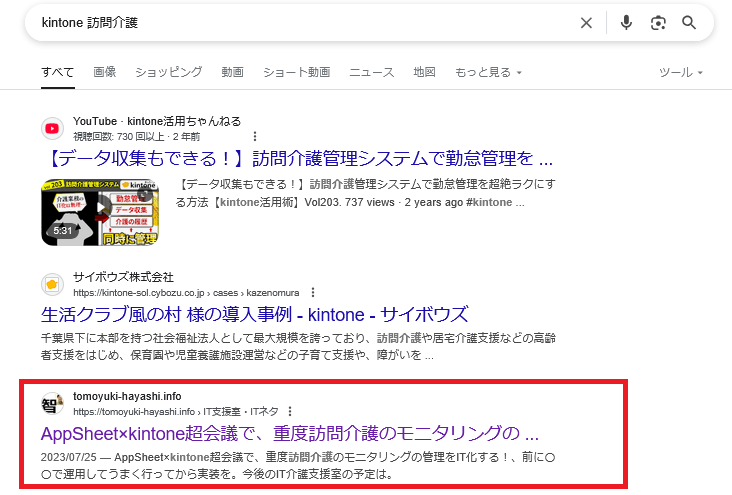Click the サイボウズ株式会社 site name

click(x=123, y=277)
